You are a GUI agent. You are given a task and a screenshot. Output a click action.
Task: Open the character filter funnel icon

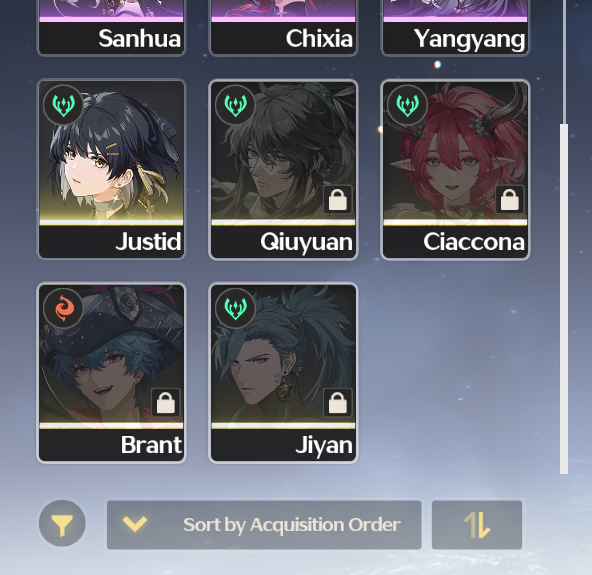click(62, 523)
